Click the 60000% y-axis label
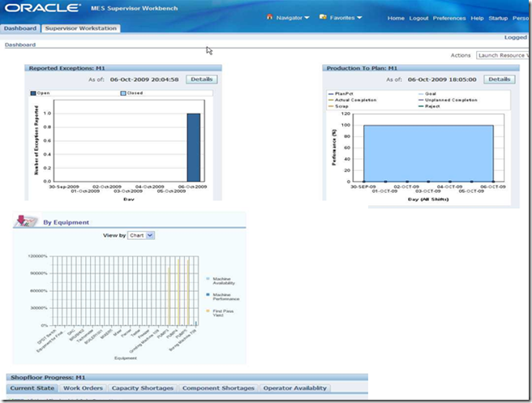 point(39,291)
